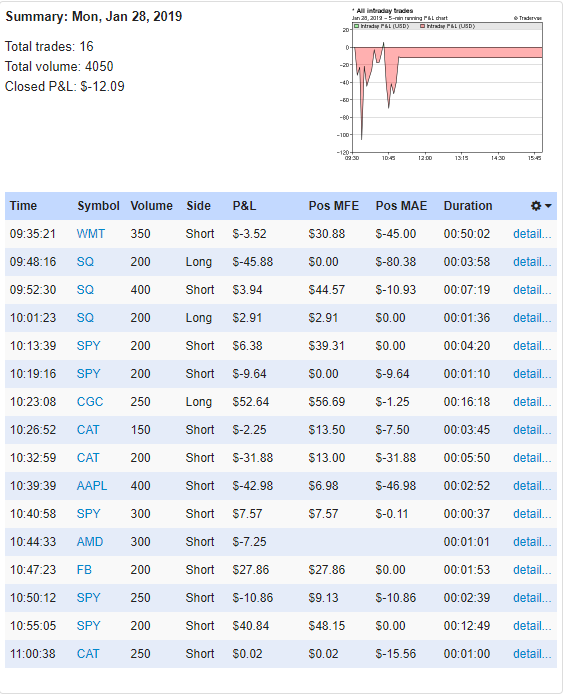View detail for FB trade row

tap(532, 570)
